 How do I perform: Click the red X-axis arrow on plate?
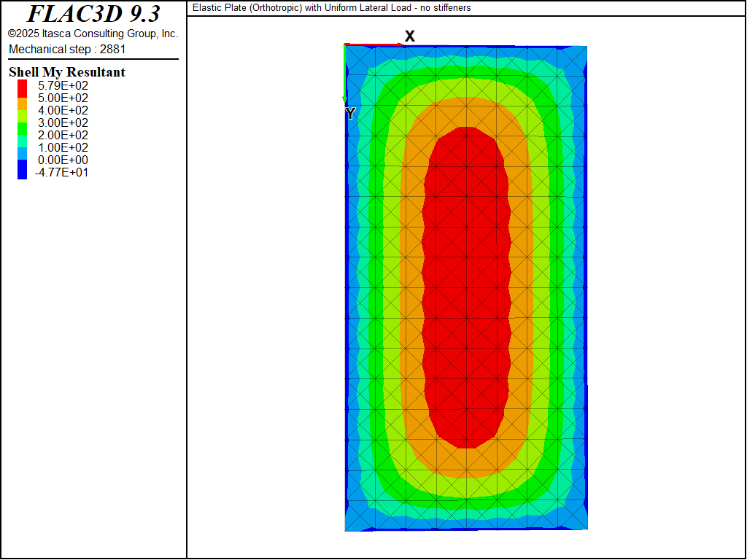pos(373,44)
